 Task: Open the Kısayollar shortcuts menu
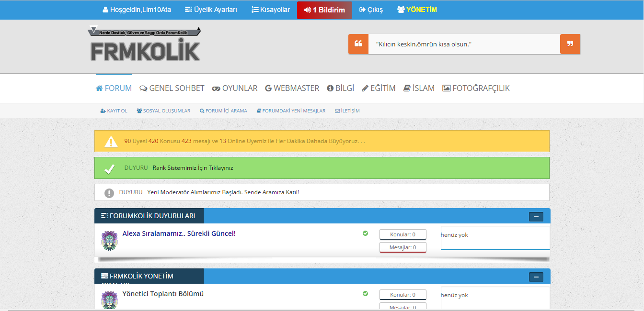pos(271,10)
